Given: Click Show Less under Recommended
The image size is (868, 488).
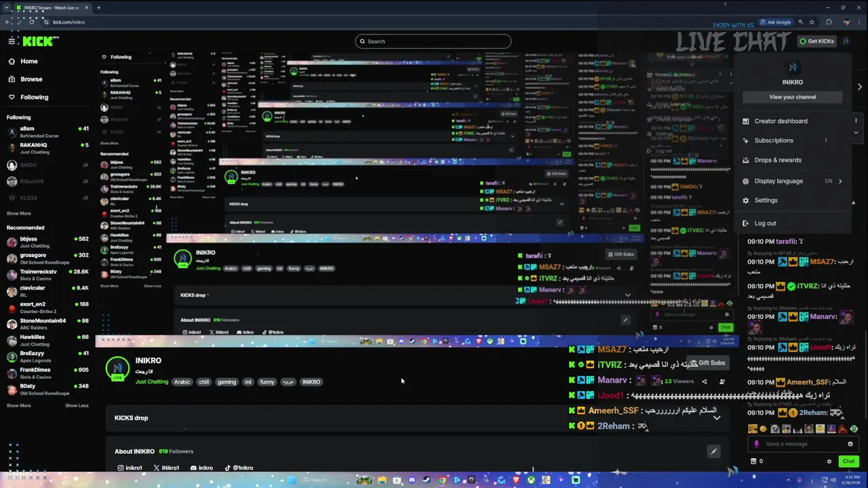Looking at the screenshot, I should [77, 405].
